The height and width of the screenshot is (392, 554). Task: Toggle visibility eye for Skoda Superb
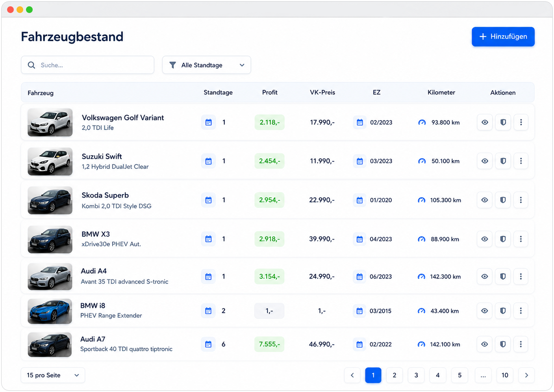[485, 200]
